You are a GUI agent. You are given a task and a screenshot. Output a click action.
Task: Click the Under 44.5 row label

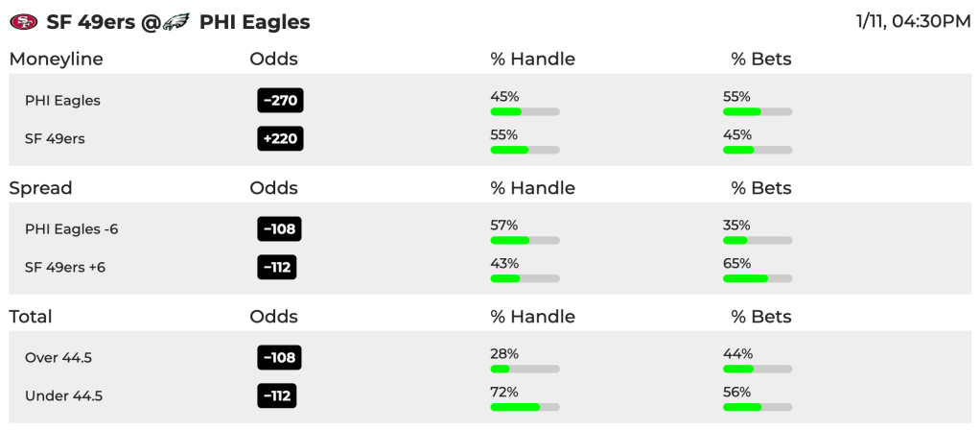pos(63,396)
